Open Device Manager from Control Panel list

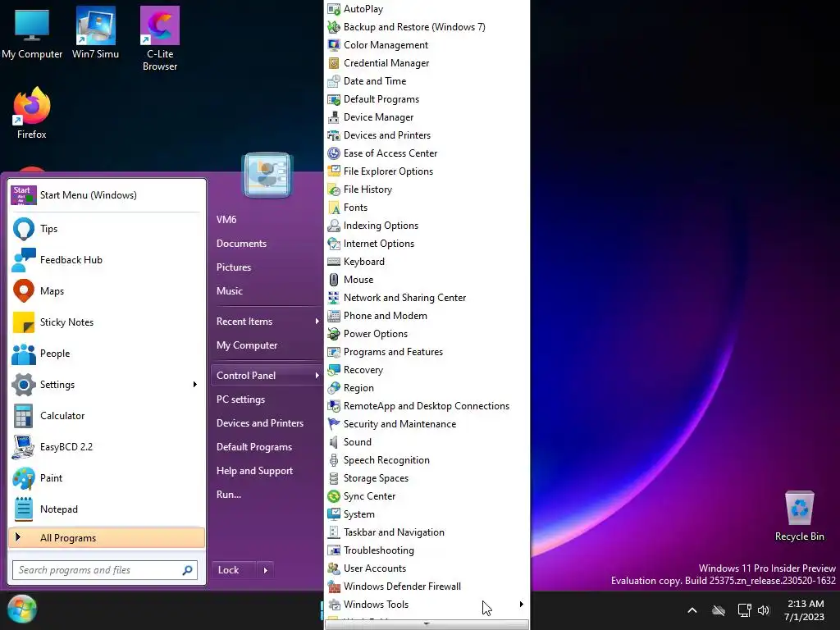pyautogui.click(x=427, y=117)
